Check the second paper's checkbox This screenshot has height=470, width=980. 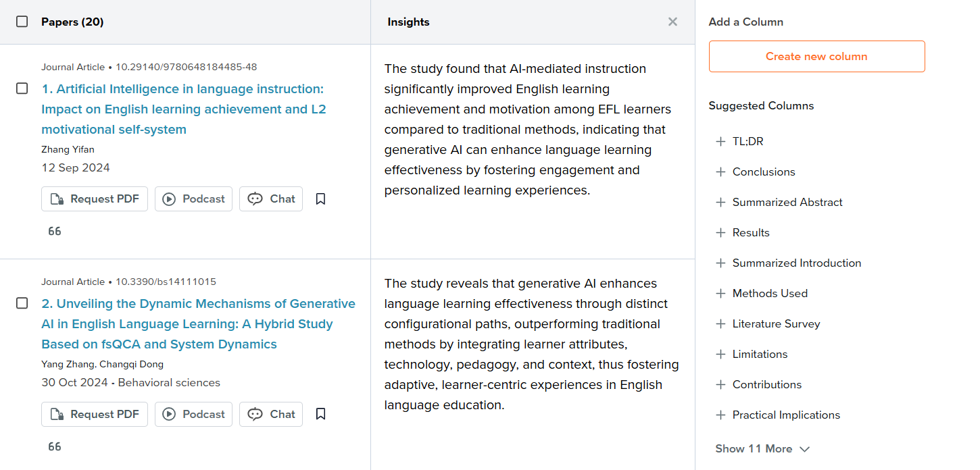[x=22, y=303]
